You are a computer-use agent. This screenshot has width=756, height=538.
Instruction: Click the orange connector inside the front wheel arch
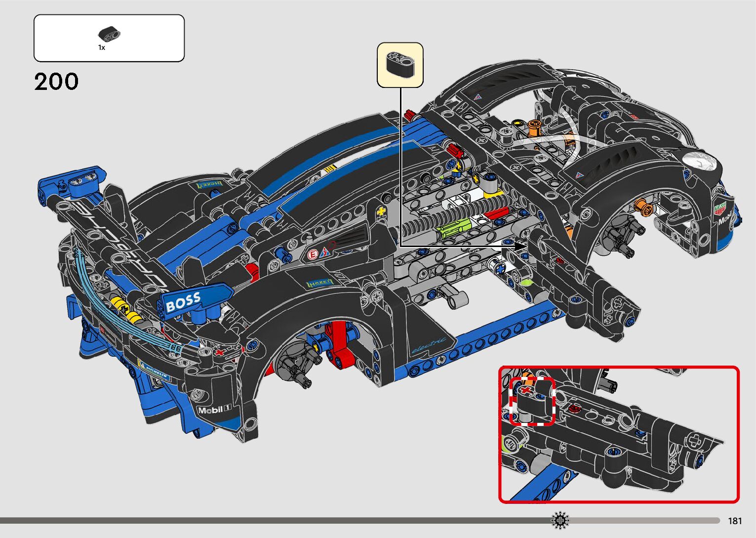(x=641, y=205)
